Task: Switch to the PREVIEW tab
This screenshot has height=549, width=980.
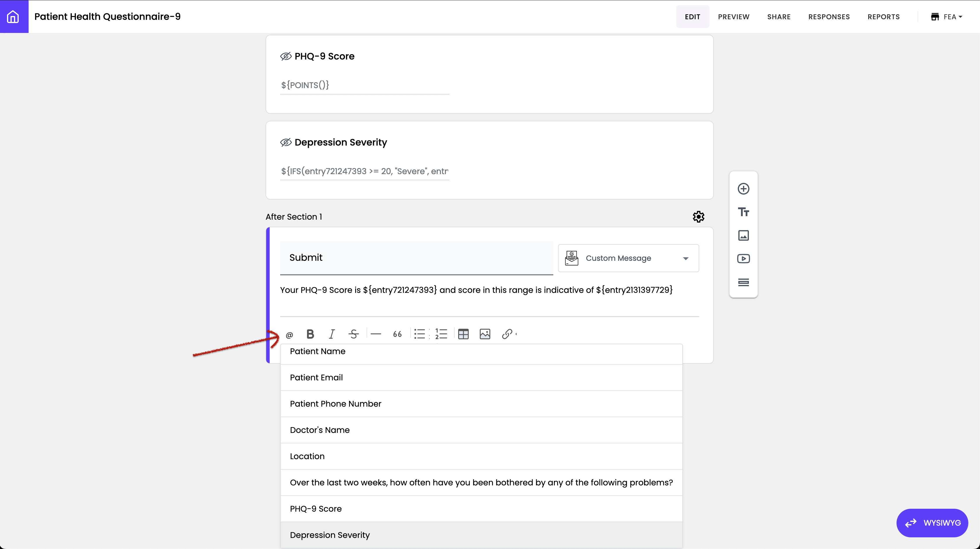Action: (x=733, y=17)
